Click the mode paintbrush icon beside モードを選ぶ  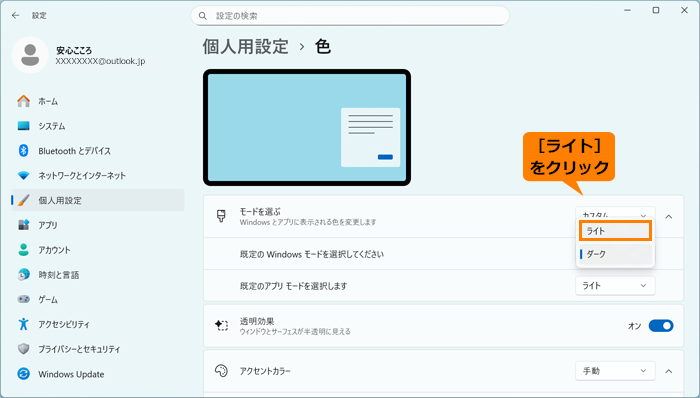(x=221, y=216)
